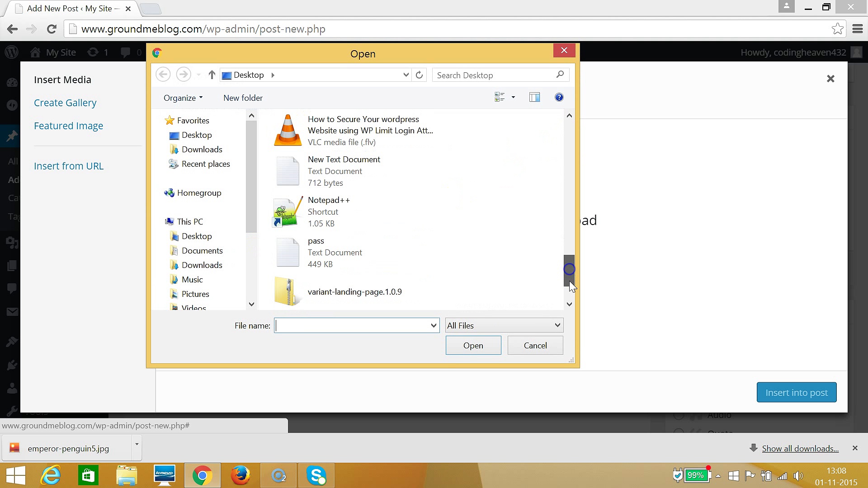Select variant-landing-page.1.0.9 zip folder
This screenshot has width=868, height=488.
pos(354,292)
